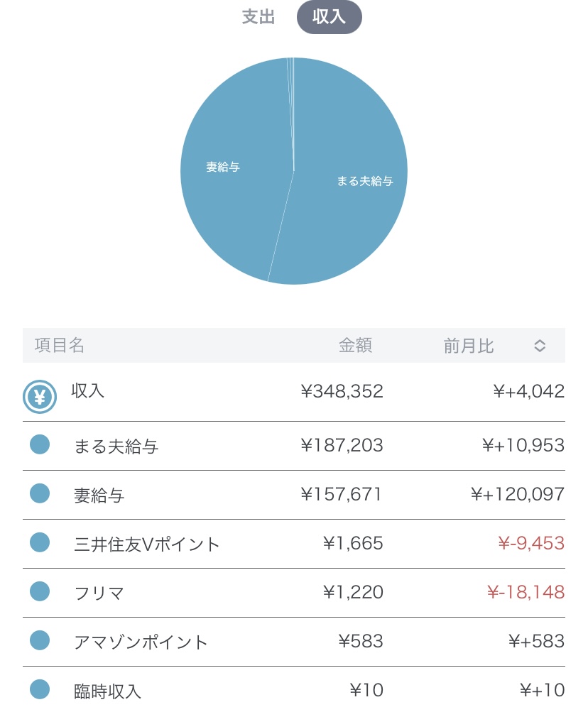Click the dot icon beside フリマ
Viewport: 588px width, 712px height.
(40, 592)
